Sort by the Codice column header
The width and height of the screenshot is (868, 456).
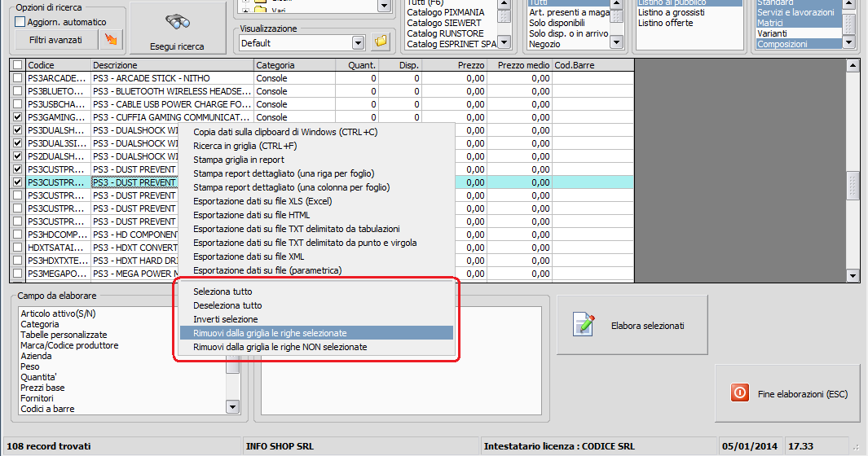(58, 65)
